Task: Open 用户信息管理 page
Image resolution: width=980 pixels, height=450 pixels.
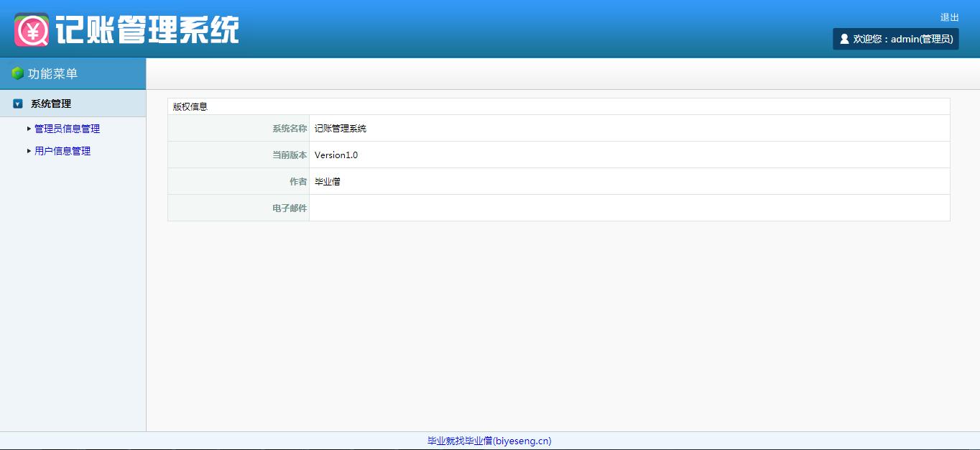Action: [63, 151]
